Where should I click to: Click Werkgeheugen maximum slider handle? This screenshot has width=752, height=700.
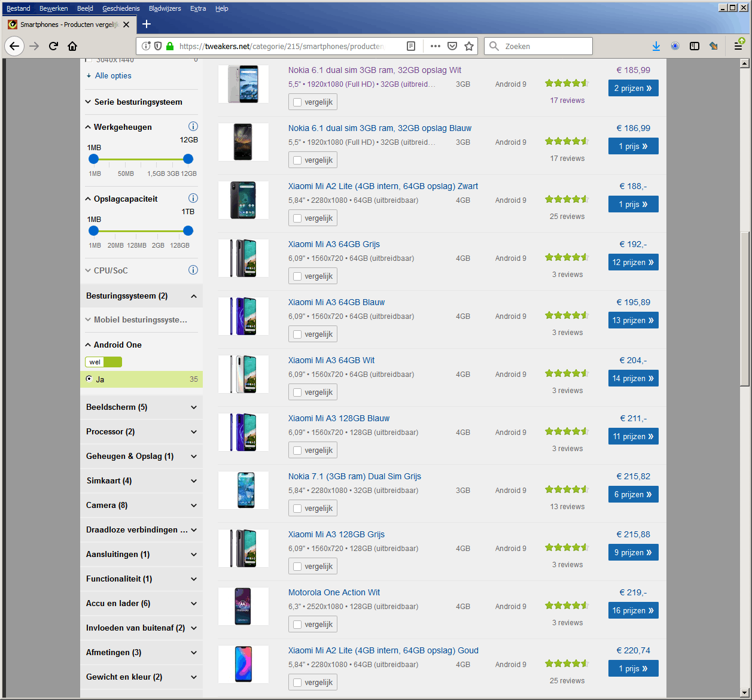(x=188, y=159)
